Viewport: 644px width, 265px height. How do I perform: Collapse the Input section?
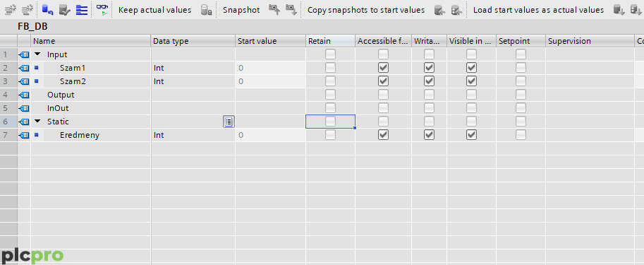(x=37, y=54)
